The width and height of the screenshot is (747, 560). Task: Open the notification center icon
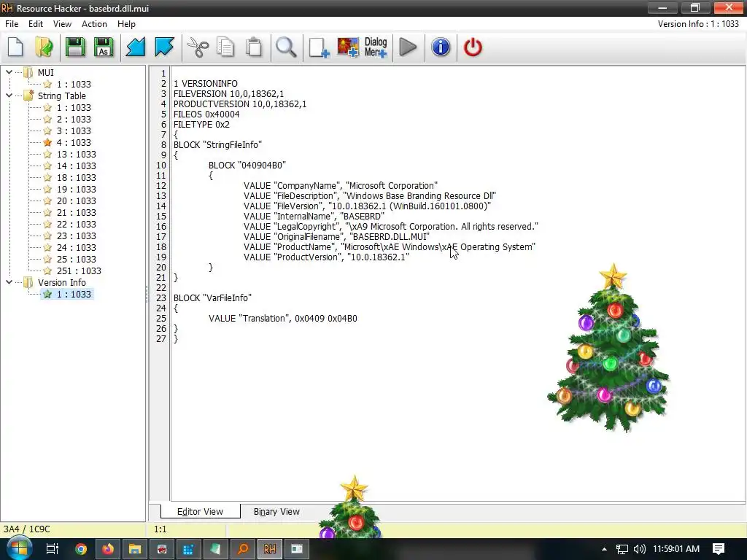[x=719, y=549]
